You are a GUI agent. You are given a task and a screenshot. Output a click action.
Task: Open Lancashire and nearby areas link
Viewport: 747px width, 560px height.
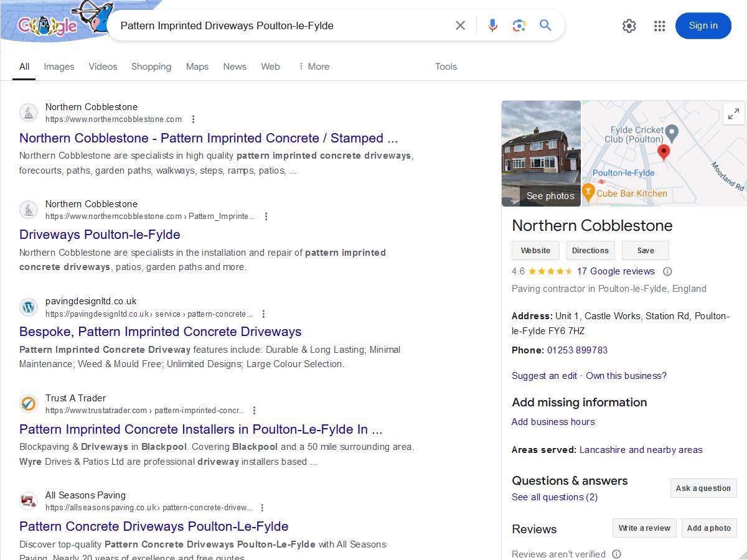pyautogui.click(x=641, y=450)
